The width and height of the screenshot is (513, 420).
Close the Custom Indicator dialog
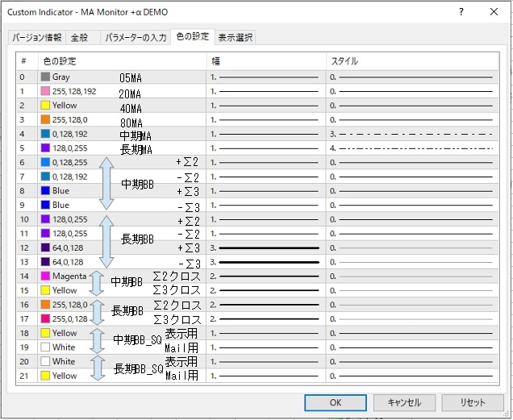[494, 12]
